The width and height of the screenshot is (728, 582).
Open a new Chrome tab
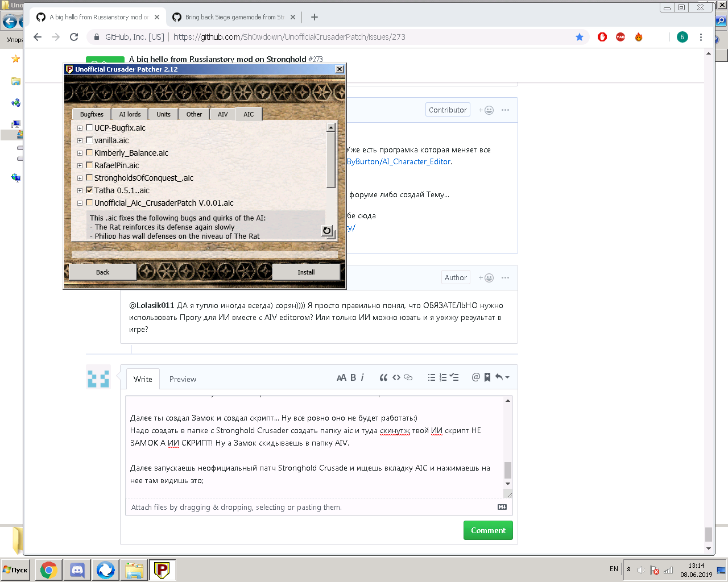click(315, 17)
